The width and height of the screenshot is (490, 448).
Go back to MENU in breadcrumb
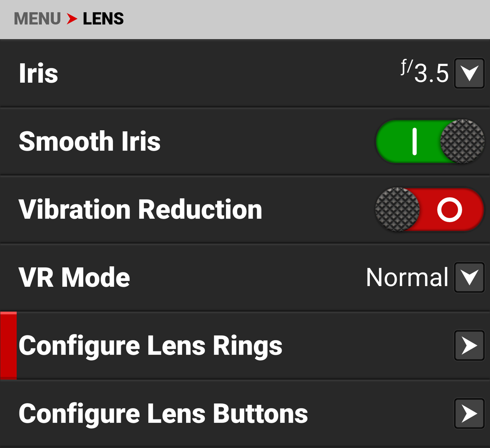coord(37,19)
